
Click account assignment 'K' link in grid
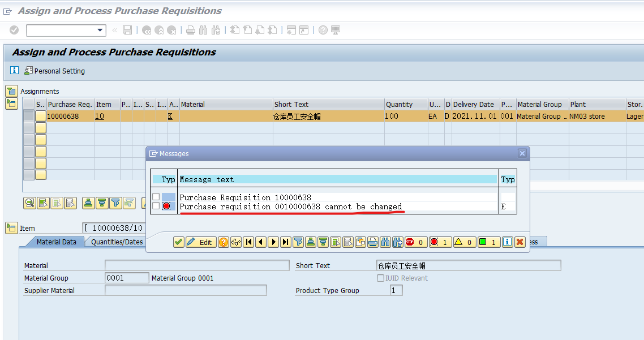[x=170, y=116]
